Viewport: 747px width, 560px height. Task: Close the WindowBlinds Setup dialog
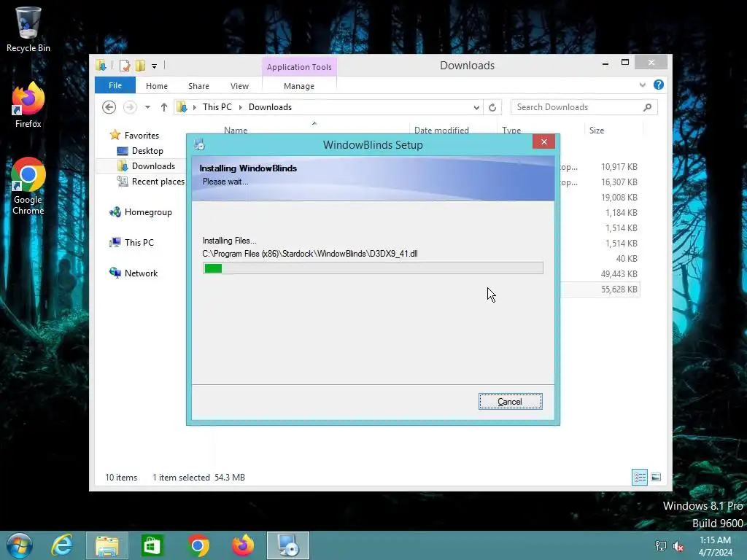tap(543, 142)
